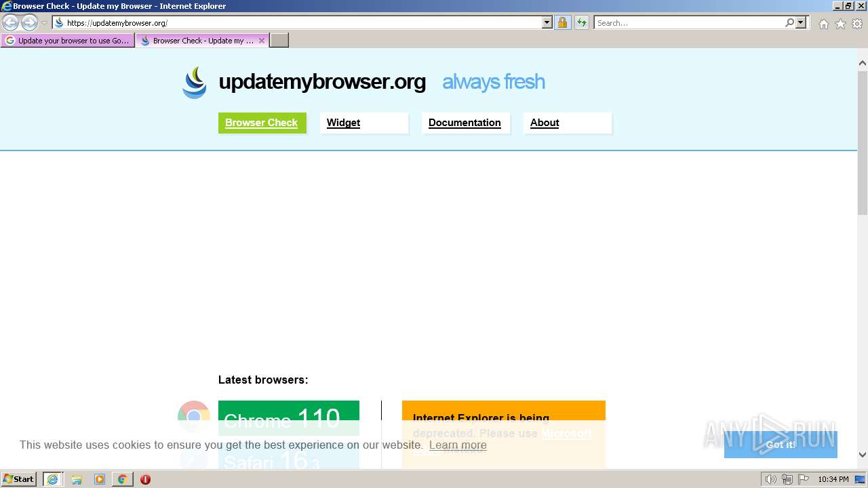Click the scrollbar down arrow

pos(863,455)
